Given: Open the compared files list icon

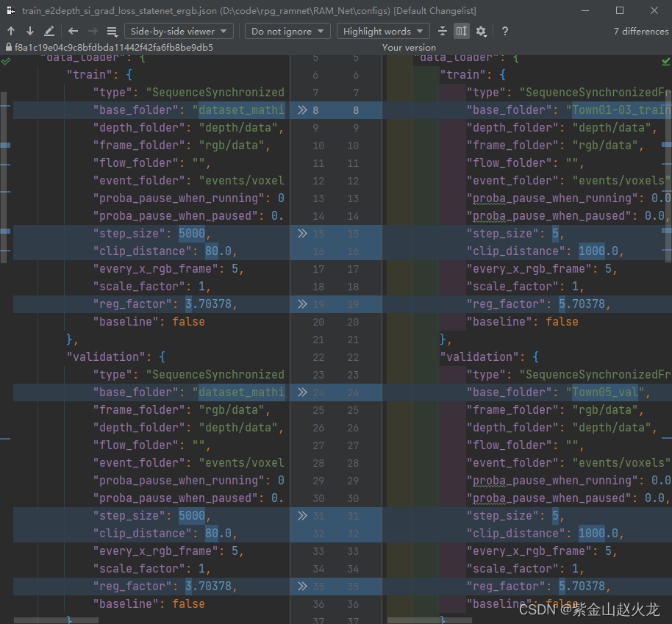Looking at the screenshot, I should click(x=112, y=32).
